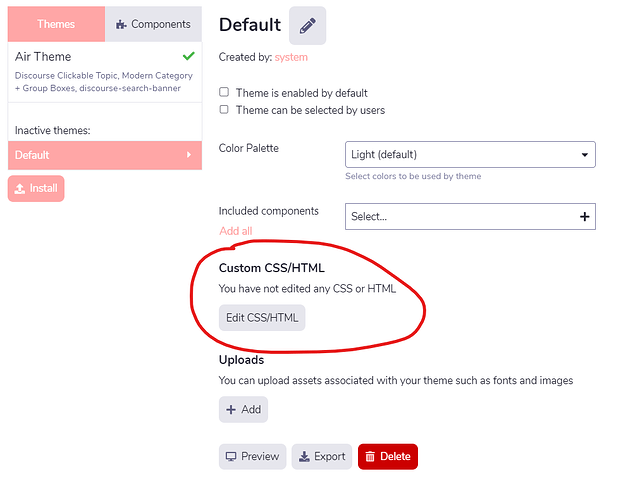
Task: Click the download icon on Export button
Action: 304,457
